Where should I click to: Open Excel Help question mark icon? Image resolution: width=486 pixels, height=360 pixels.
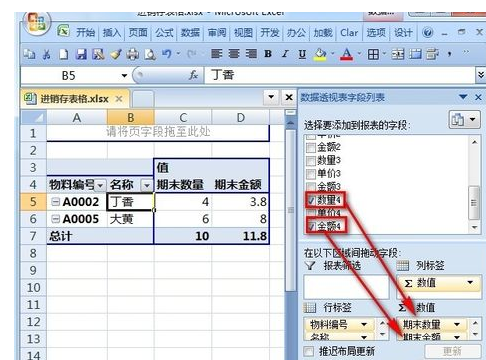[428, 33]
